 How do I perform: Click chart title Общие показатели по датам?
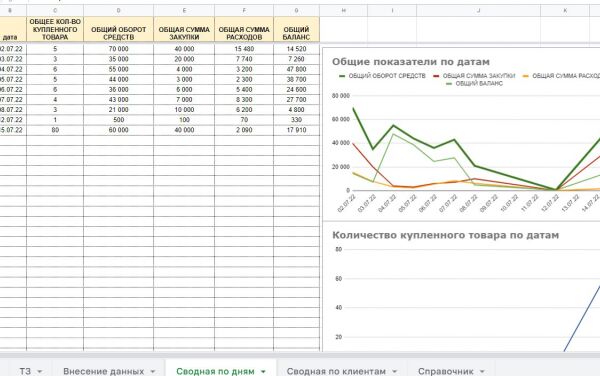(x=411, y=62)
